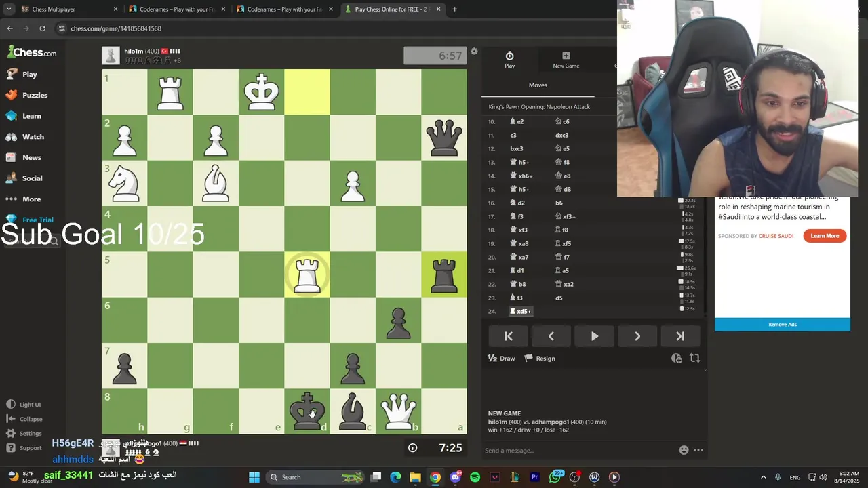This screenshot has width=868, height=488.
Task: Open sidebar Settings
Action: pyautogui.click(x=24, y=434)
